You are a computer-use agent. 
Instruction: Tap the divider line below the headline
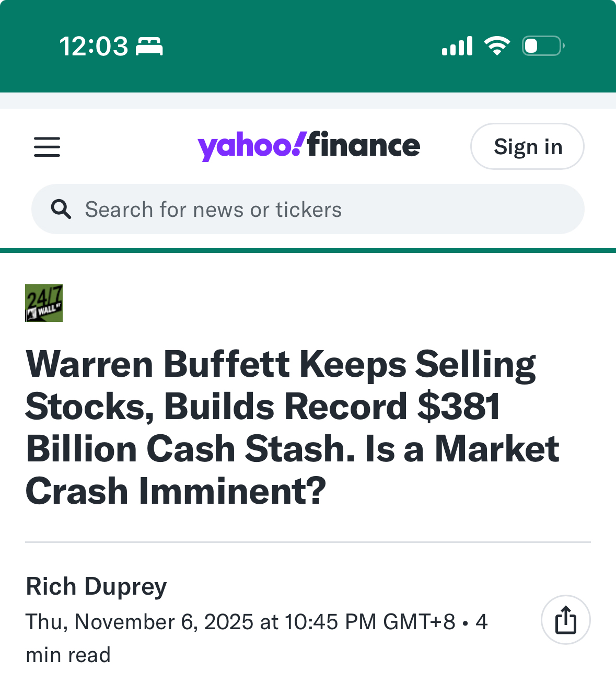point(308,542)
